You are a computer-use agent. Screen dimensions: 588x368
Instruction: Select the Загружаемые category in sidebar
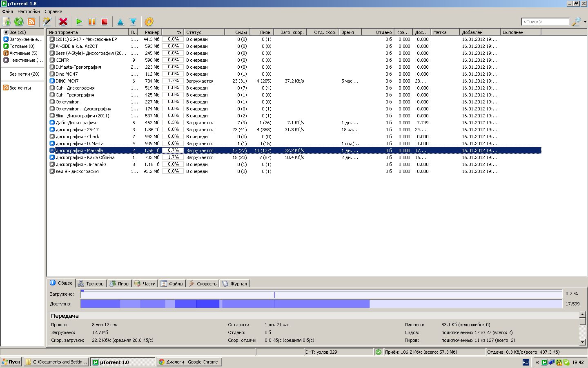pyautogui.click(x=23, y=39)
